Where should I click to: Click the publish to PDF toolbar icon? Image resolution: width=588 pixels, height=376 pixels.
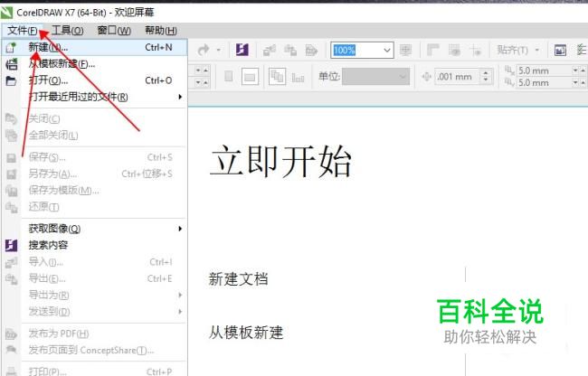pyautogui.click(x=311, y=50)
